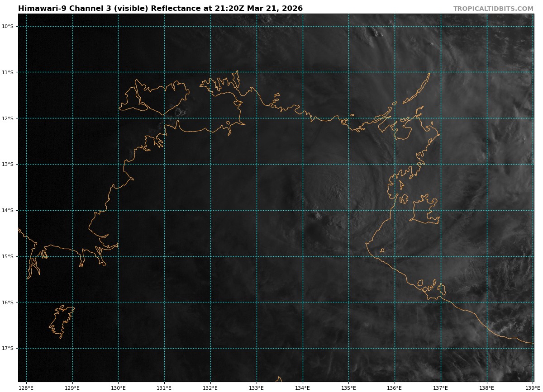
Task: Click the 14°S latitude axis label
Action: 8,210
